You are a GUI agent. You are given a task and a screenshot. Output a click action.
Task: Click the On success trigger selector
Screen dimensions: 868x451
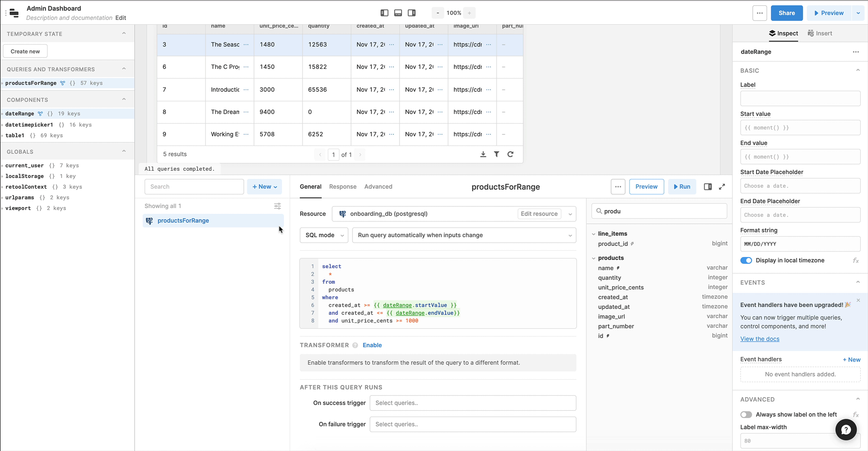(473, 403)
